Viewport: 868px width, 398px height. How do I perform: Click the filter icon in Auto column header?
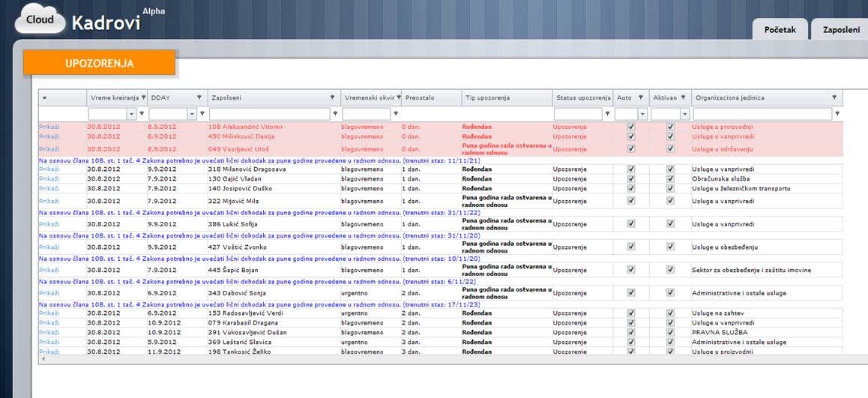tap(640, 97)
